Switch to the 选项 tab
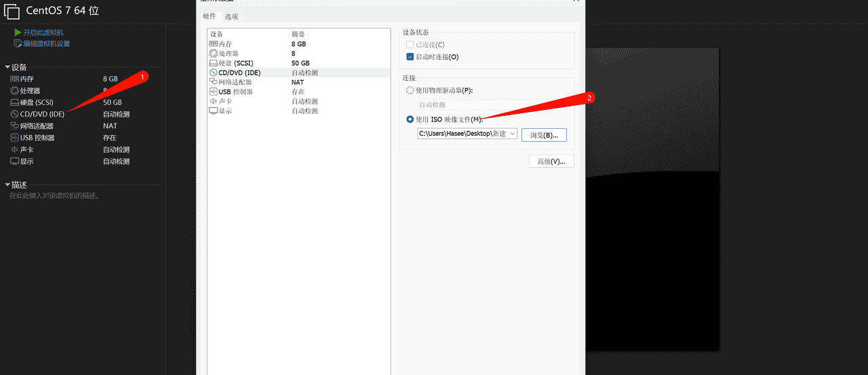The height and width of the screenshot is (375, 868). tap(231, 16)
